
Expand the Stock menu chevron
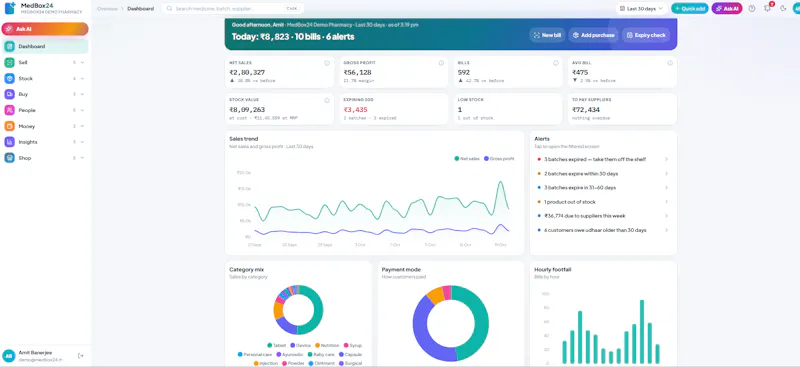(x=83, y=79)
